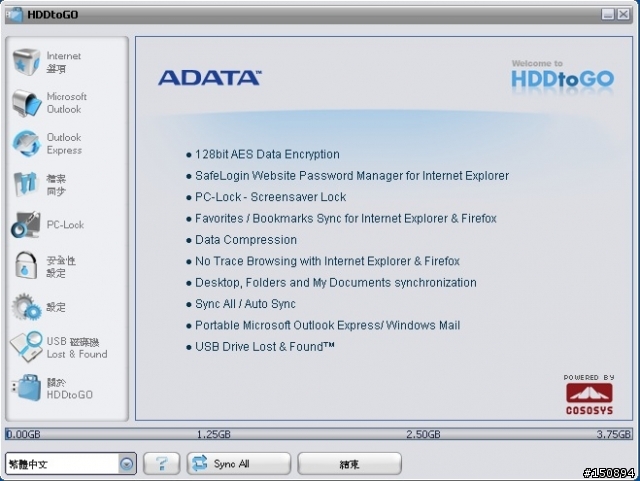
Task: Select the About HDDtoGO menu label
Action: point(69,388)
